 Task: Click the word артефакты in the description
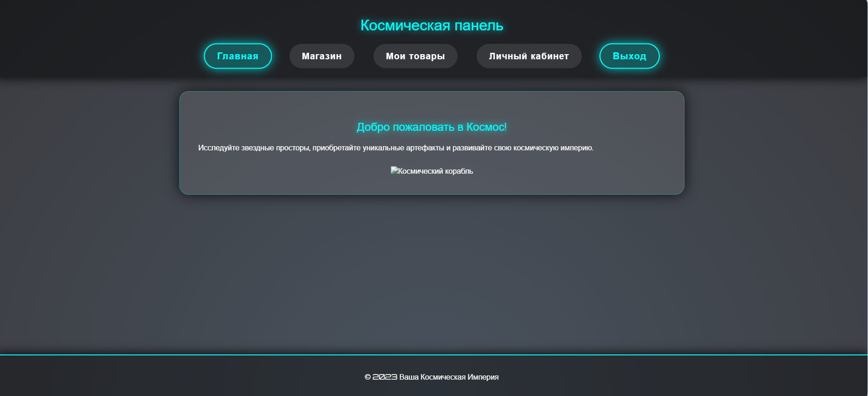pyautogui.click(x=425, y=148)
